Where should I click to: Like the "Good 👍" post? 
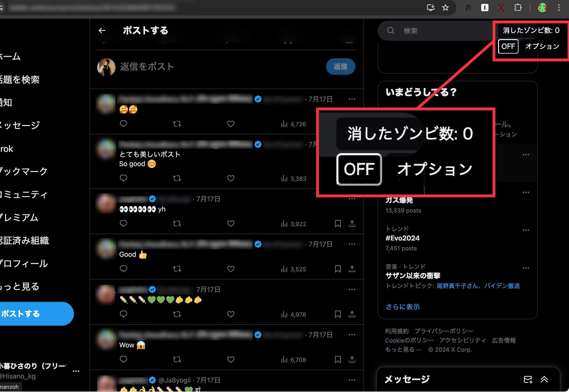click(231, 269)
